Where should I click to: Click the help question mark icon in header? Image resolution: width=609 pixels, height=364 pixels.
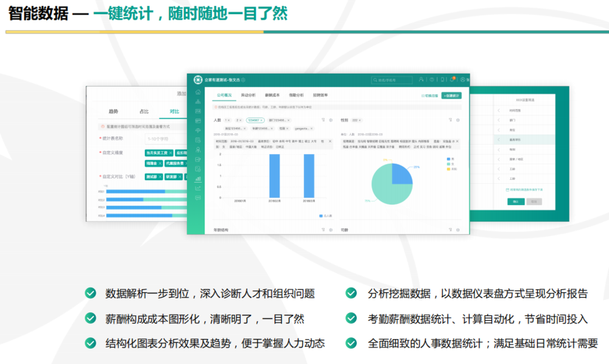432,80
